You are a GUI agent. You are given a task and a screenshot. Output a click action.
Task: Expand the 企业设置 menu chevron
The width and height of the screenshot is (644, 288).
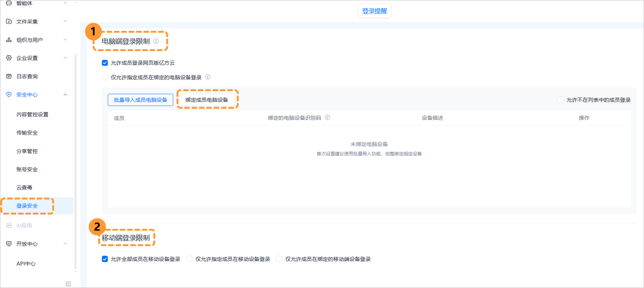pos(65,58)
